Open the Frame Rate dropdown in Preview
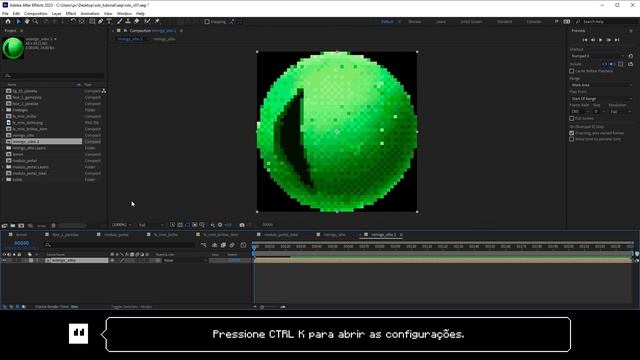Image resolution: width=640 pixels, height=360 pixels. (x=580, y=111)
